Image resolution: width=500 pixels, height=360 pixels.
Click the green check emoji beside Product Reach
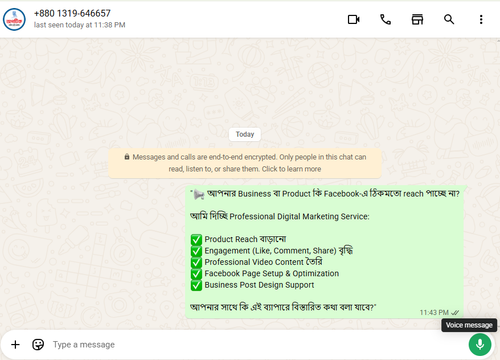click(x=196, y=240)
